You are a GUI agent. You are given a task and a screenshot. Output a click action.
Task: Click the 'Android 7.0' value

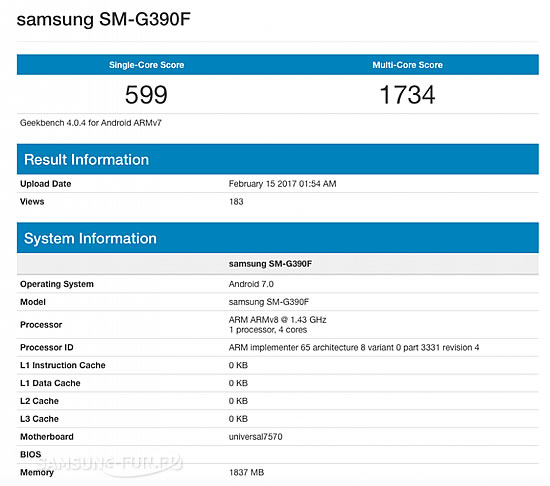251,284
